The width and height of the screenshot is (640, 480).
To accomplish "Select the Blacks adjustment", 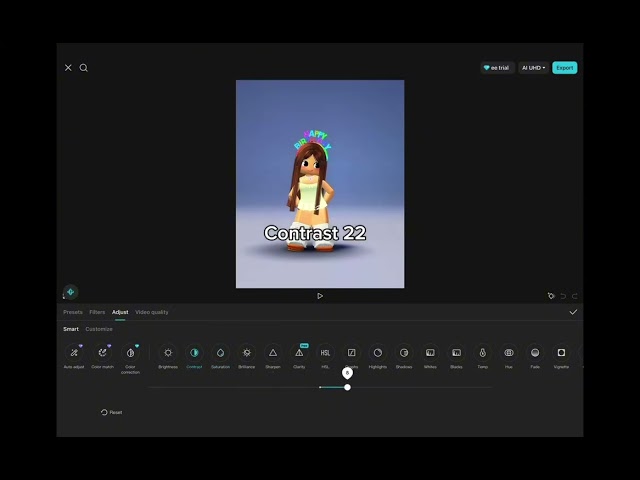I will [x=456, y=356].
